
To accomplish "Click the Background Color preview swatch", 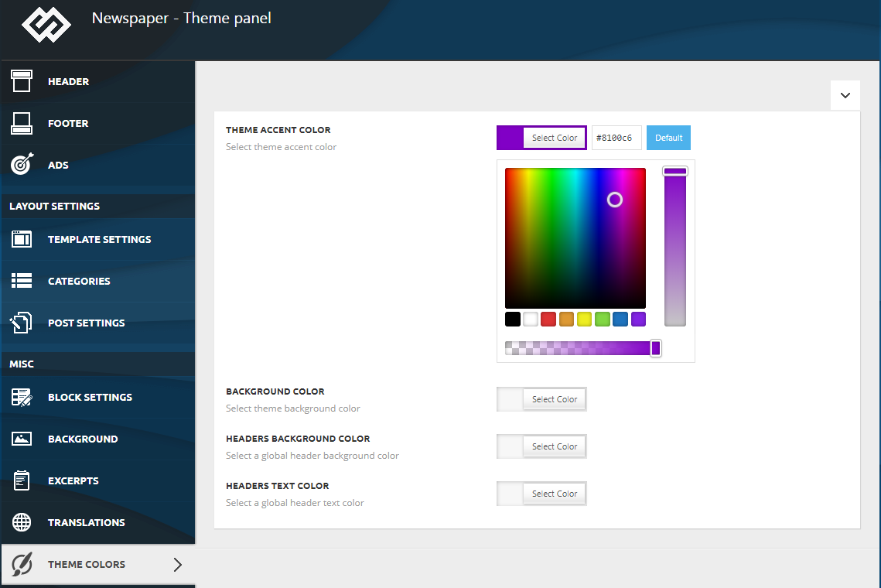I will (x=511, y=399).
